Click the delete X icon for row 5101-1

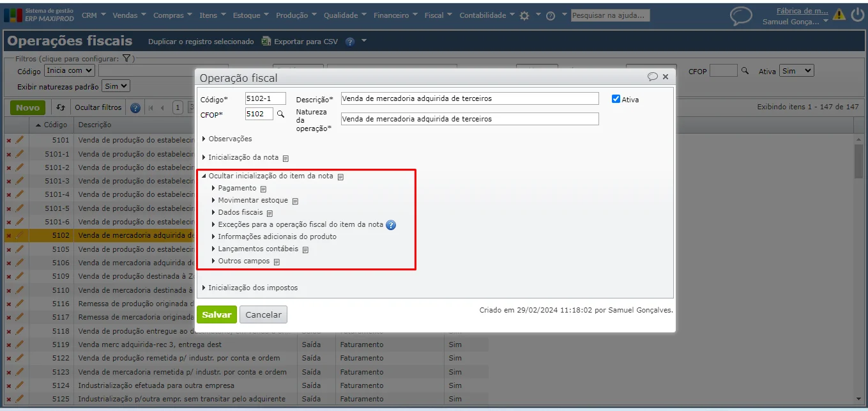[9, 154]
